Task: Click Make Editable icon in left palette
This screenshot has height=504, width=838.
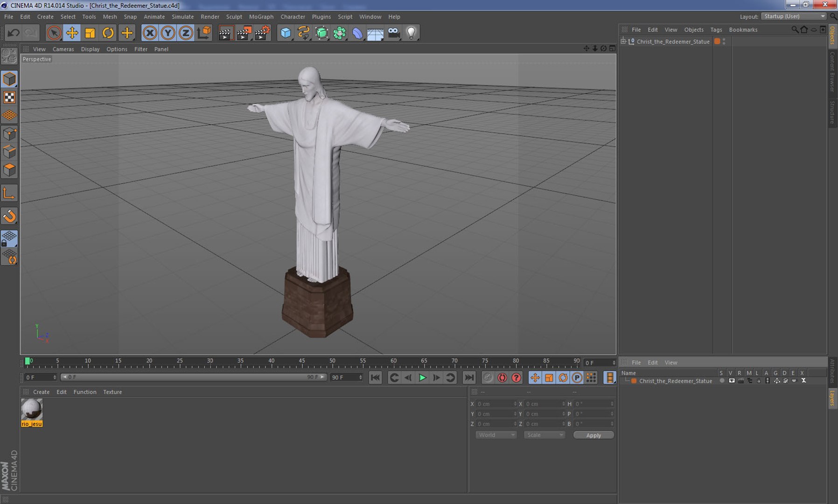Action: (x=9, y=56)
